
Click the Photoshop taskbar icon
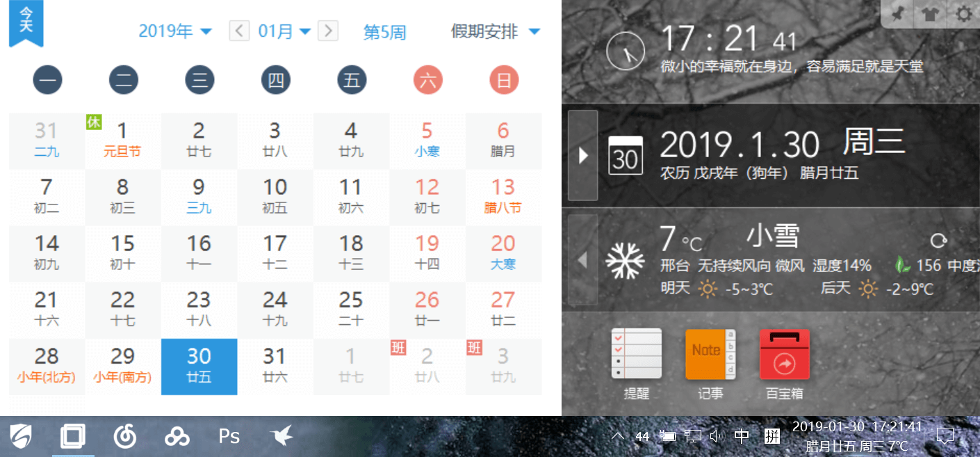(x=229, y=436)
